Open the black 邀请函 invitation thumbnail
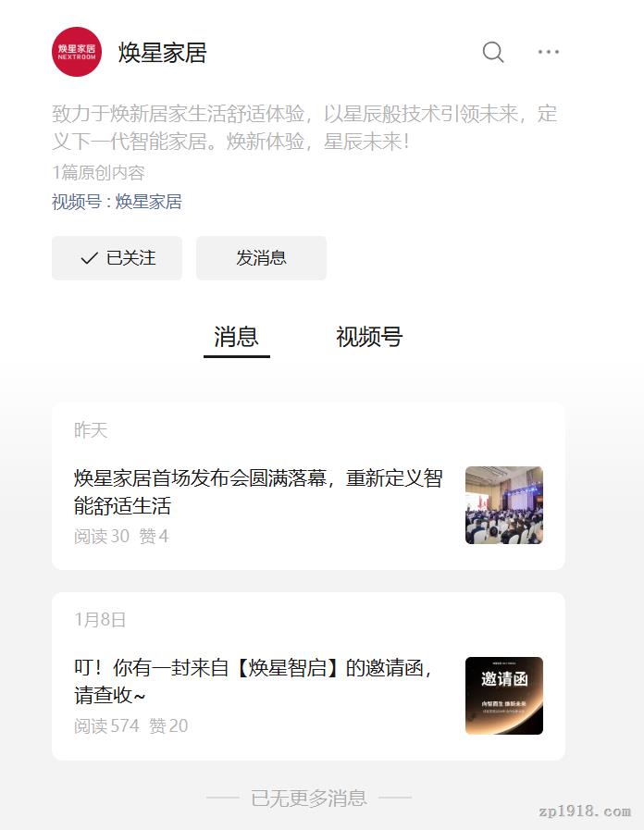This screenshot has height=830, width=644. (503, 696)
